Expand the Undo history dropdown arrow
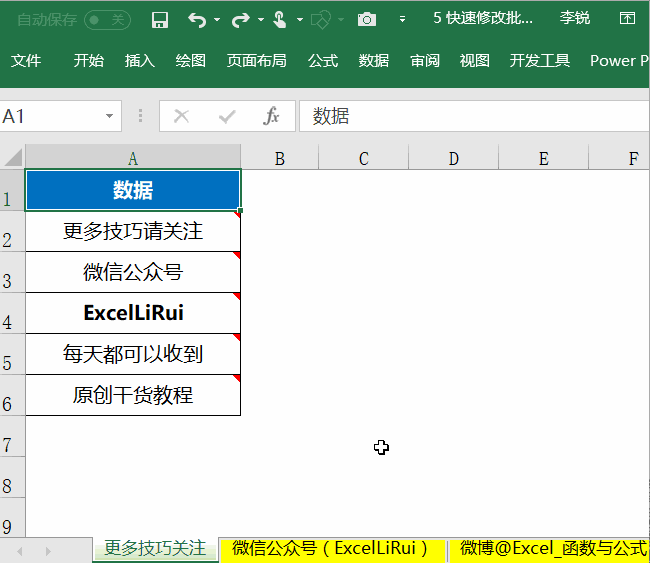This screenshot has height=563, width=650. click(x=217, y=19)
